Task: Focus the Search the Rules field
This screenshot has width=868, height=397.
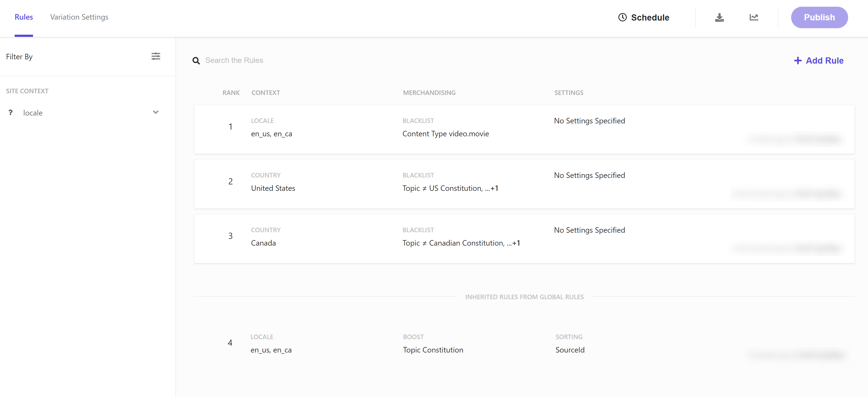Action: tap(234, 61)
